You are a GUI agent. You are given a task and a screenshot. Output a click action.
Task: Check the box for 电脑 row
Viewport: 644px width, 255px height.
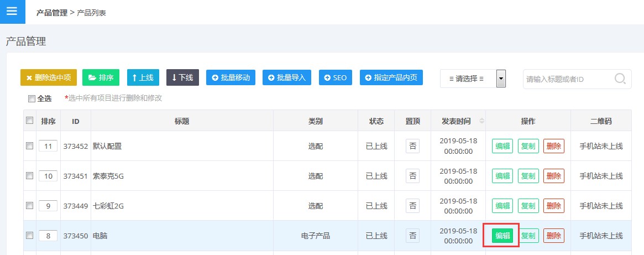click(x=30, y=236)
